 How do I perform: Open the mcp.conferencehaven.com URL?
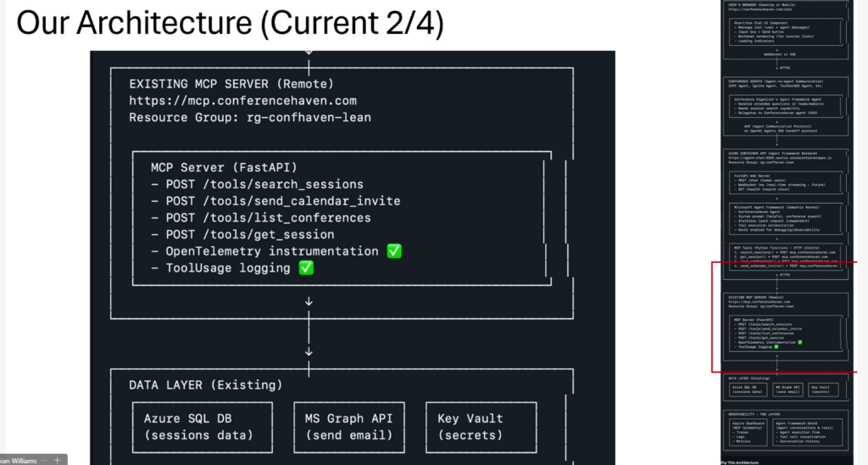[242, 101]
